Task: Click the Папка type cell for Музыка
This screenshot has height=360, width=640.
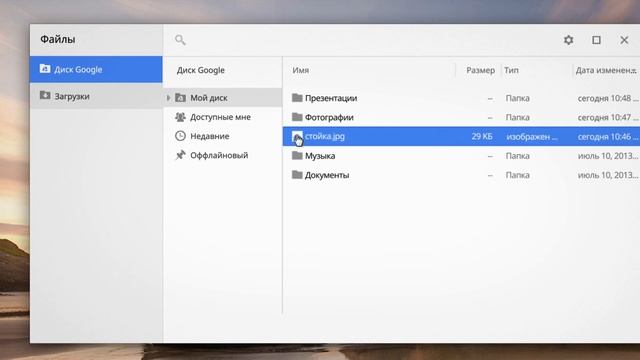Action: click(518, 156)
